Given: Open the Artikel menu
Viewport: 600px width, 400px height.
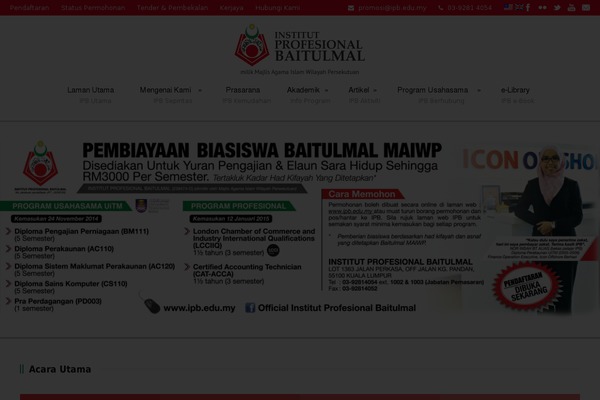Looking at the screenshot, I should (359, 90).
